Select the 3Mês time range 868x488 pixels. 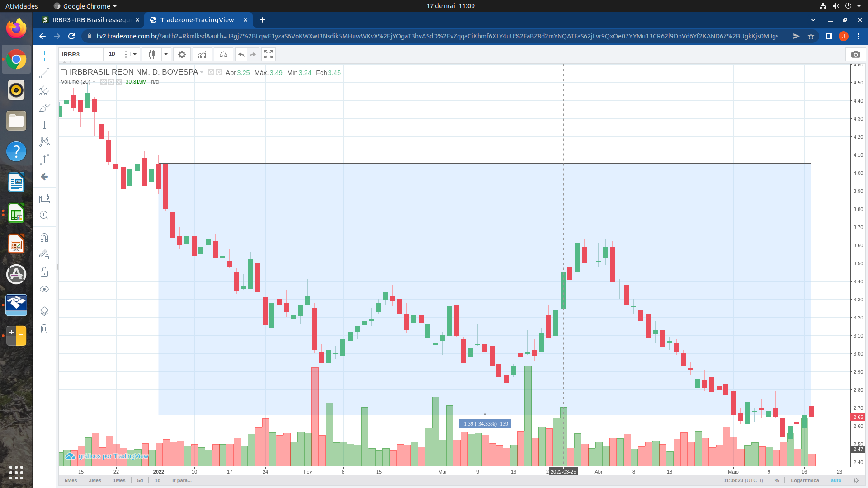click(95, 480)
